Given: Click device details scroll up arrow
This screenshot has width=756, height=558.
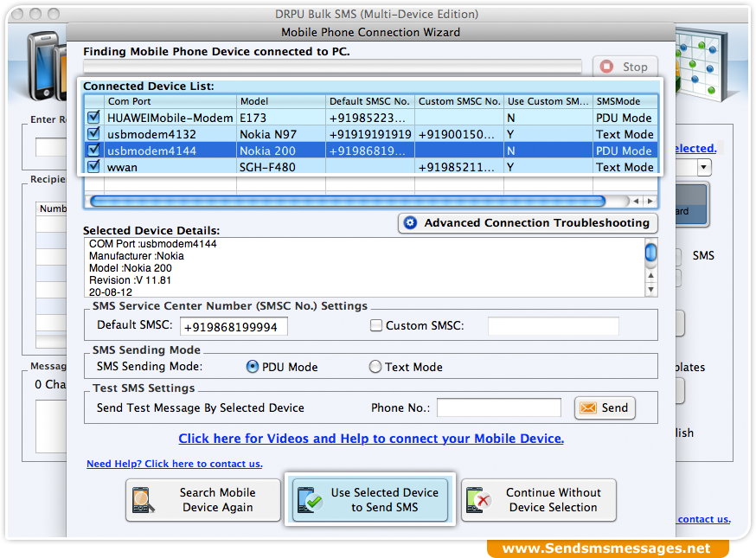Looking at the screenshot, I should point(650,275).
